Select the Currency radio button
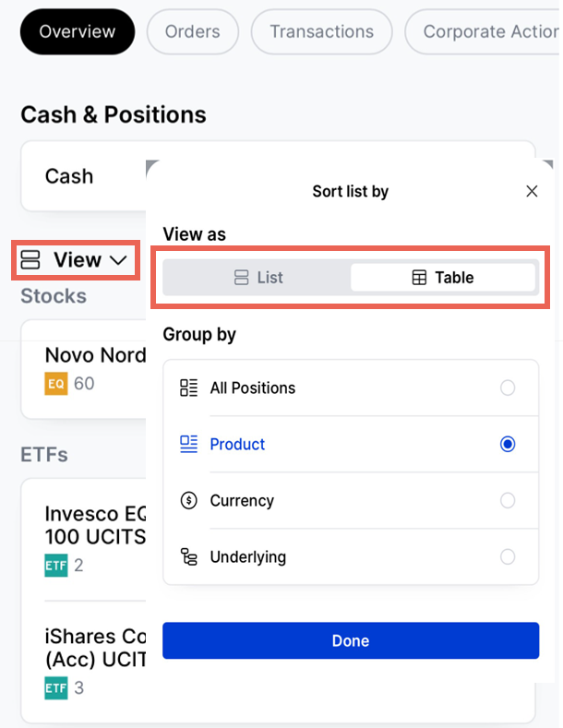563x728 pixels. (x=507, y=500)
